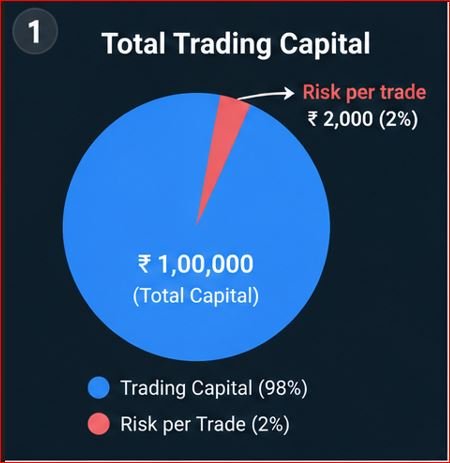Click the '1,00,000' amount in the pie
This screenshot has width=450, height=463.
pyautogui.click(x=206, y=264)
